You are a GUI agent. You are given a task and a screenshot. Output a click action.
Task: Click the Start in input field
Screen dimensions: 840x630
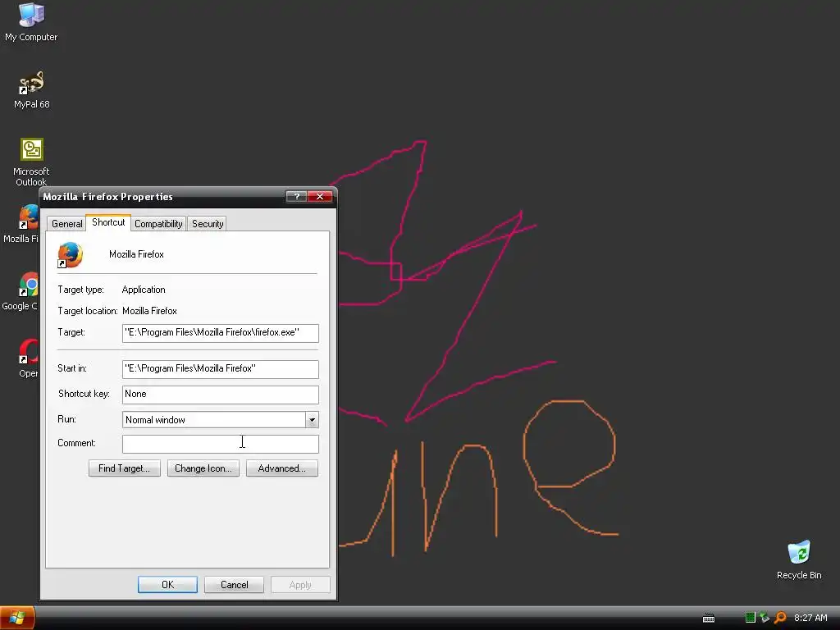(x=220, y=368)
